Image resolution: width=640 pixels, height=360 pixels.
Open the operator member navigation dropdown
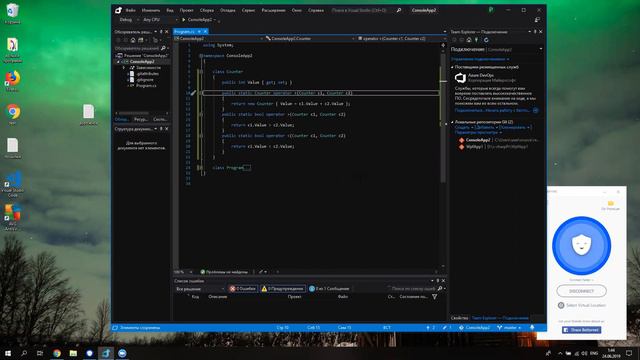click(x=401, y=38)
